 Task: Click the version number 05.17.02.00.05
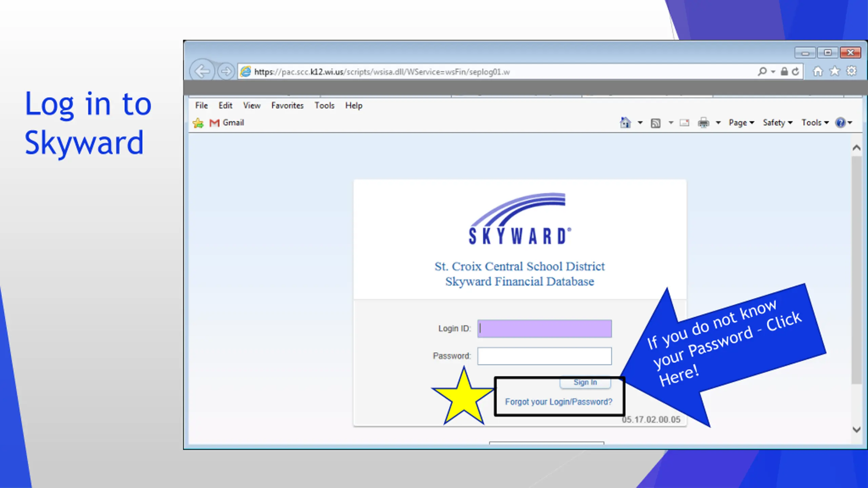pos(651,420)
